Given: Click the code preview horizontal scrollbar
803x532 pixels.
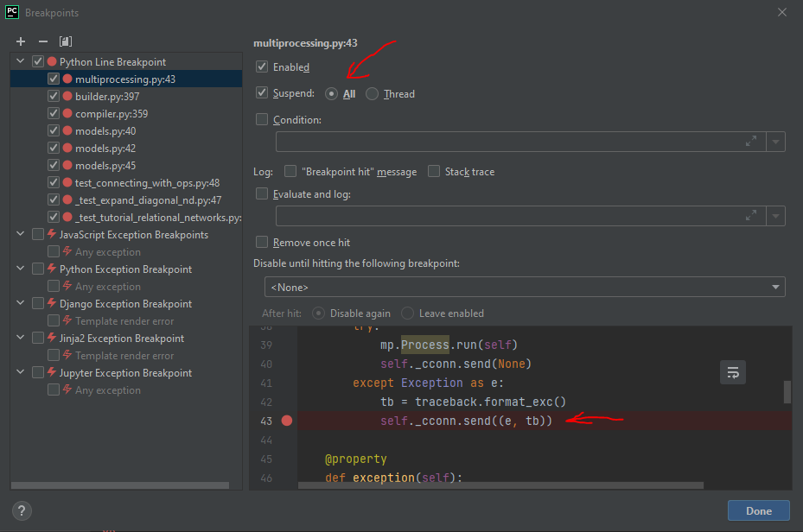Looking at the screenshot, I should (500, 485).
